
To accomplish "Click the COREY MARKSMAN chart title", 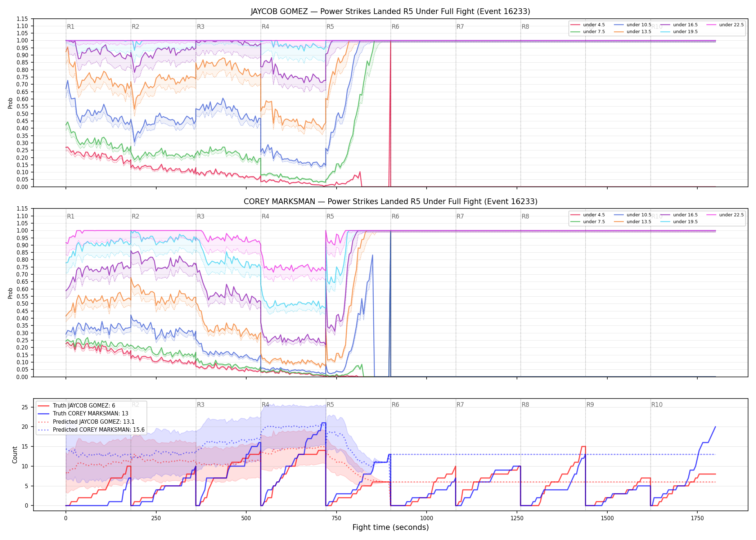I will pos(391,202).
